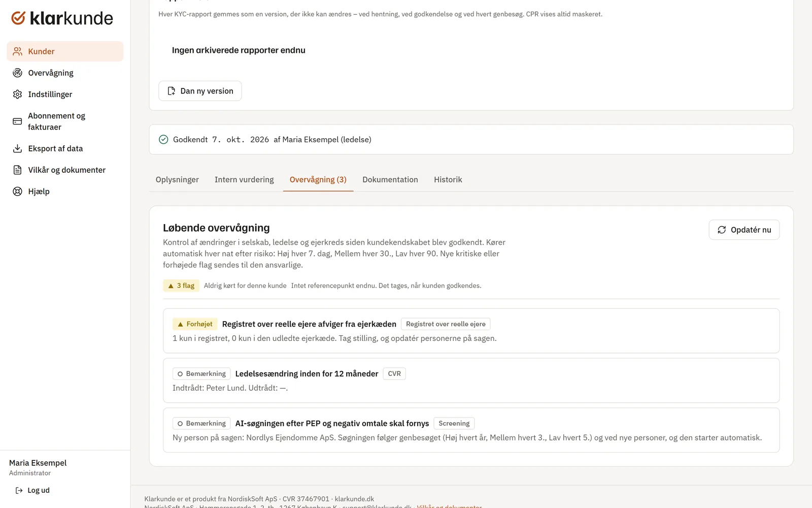Open the Hjælp page
This screenshot has width=812, height=508.
[65, 192]
